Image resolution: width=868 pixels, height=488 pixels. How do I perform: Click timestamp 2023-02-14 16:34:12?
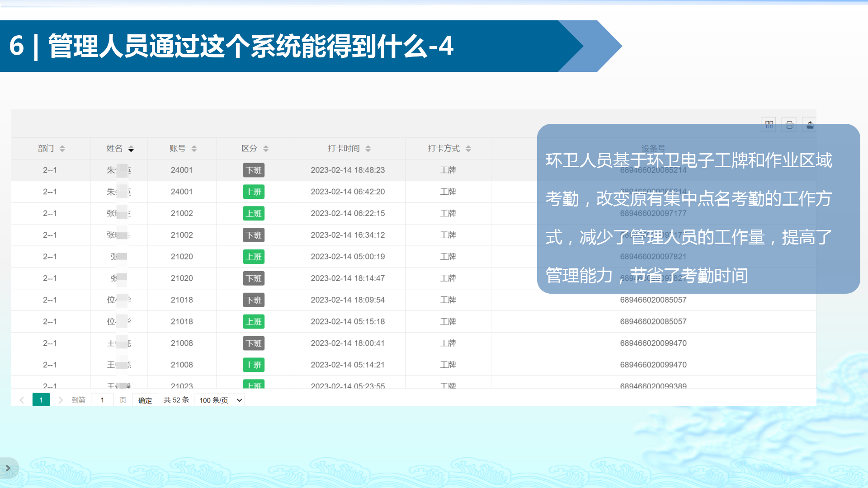pyautogui.click(x=348, y=235)
